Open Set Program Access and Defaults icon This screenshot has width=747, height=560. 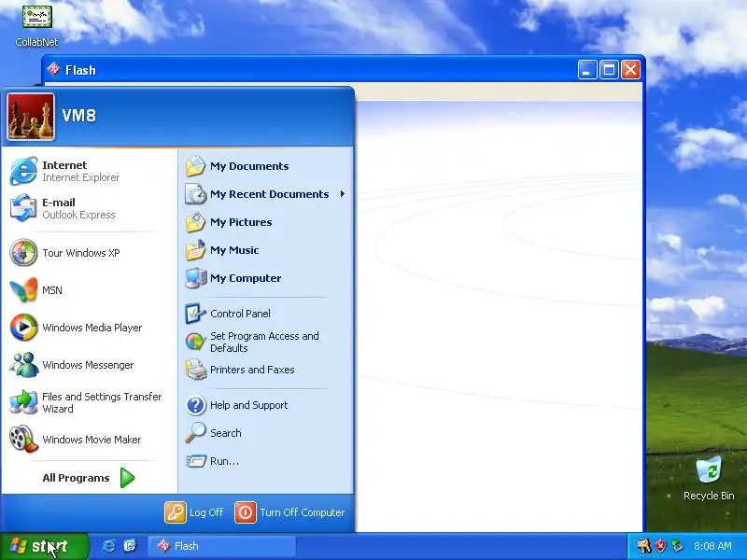pos(195,342)
